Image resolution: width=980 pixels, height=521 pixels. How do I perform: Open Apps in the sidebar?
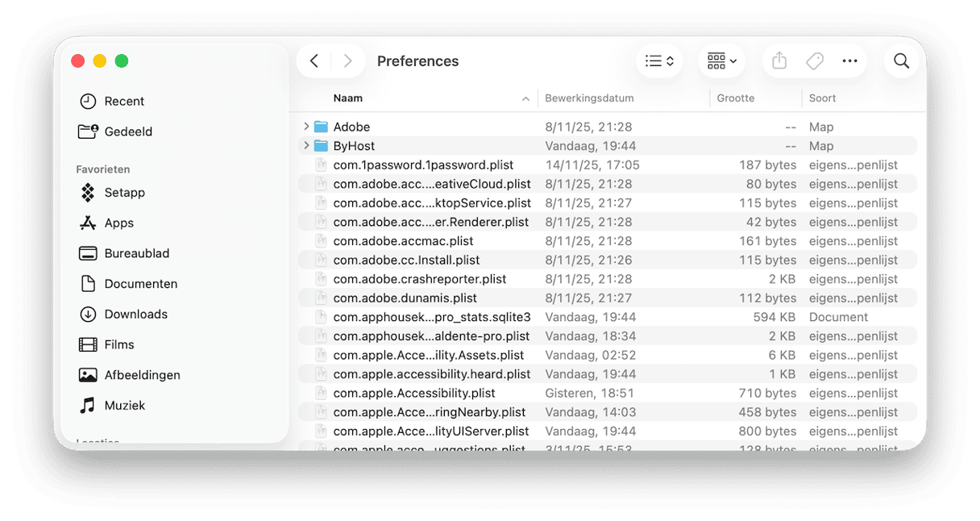118,223
